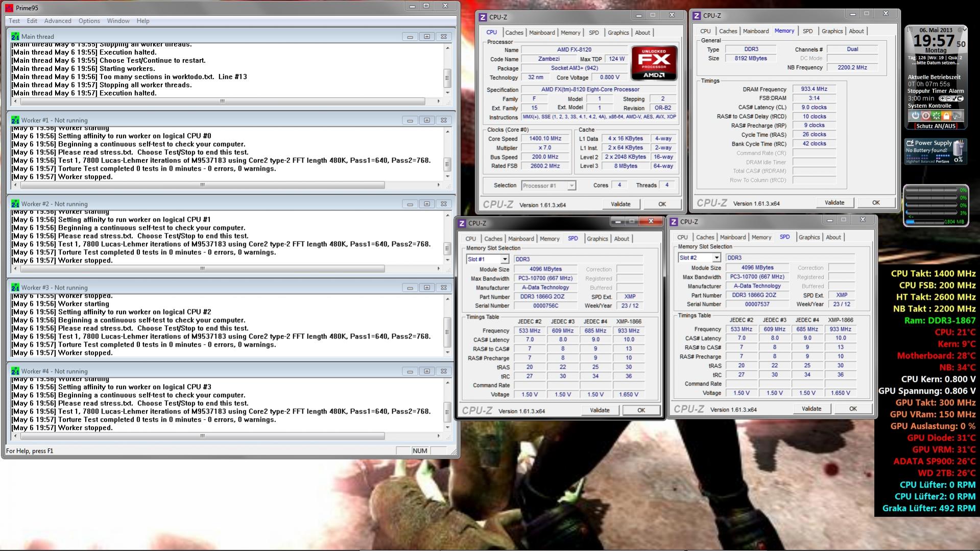Click OK in the CPU-Z Slot #1 window
This screenshot has height=551, width=980.
point(641,410)
